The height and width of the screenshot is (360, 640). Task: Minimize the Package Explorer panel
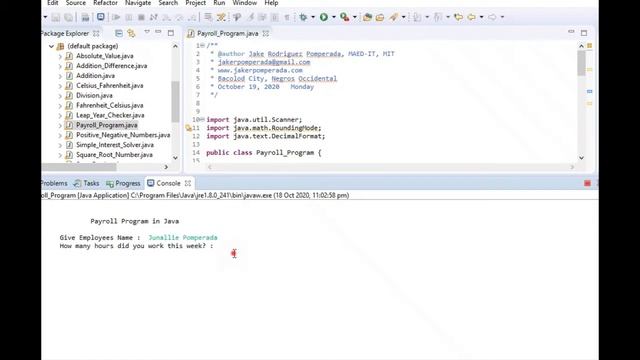coord(158,32)
